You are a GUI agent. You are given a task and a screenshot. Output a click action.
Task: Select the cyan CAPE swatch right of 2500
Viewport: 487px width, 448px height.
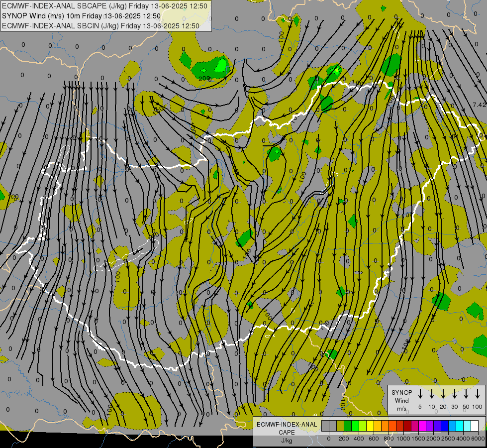(459, 426)
